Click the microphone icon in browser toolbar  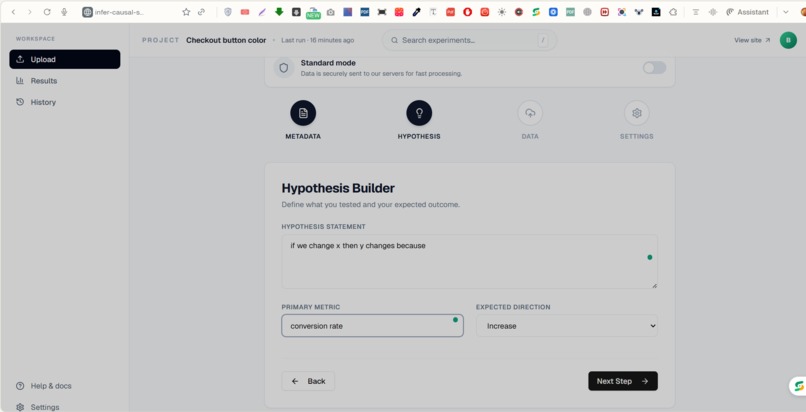[x=64, y=12]
